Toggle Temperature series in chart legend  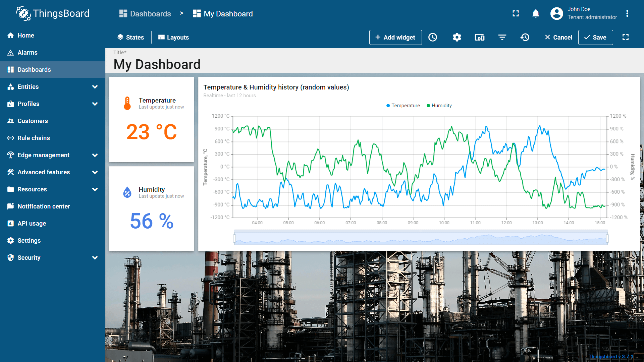pos(403,106)
